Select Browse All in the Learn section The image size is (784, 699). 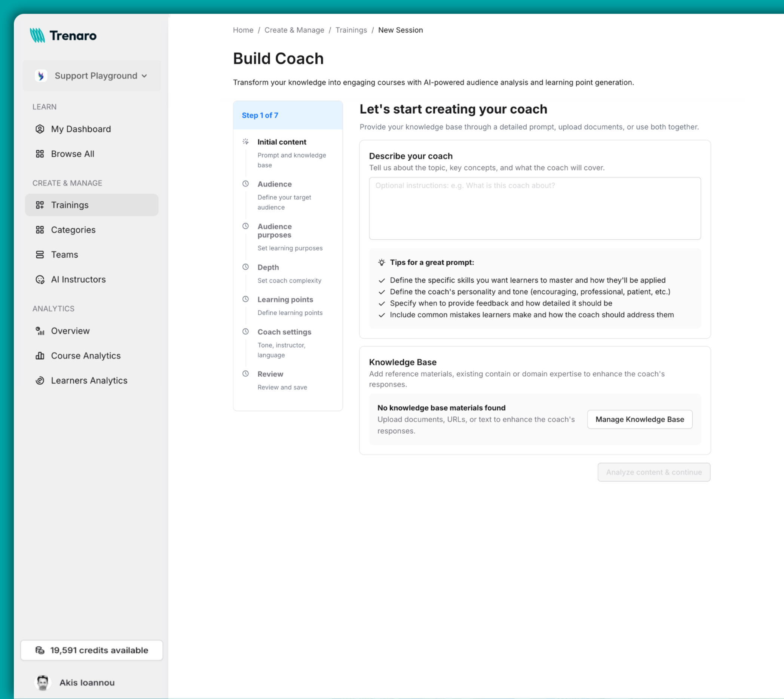tap(72, 154)
